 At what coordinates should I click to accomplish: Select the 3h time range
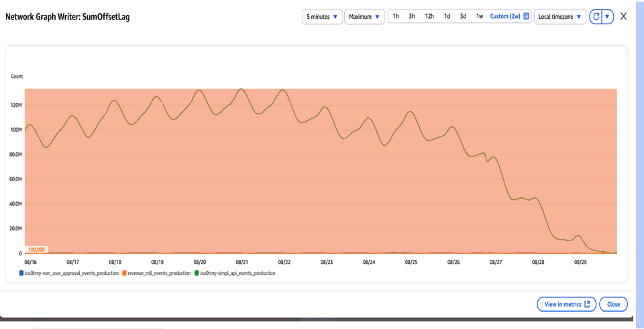[411, 16]
